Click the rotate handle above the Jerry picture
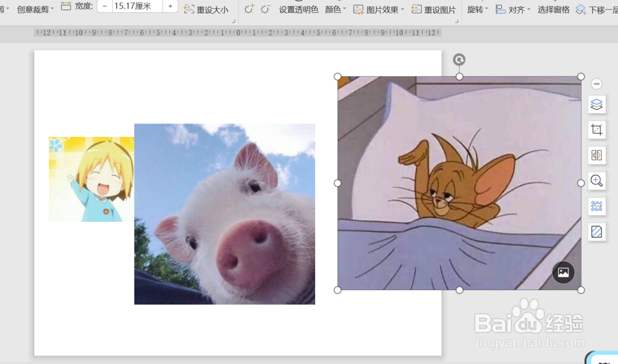618x364 pixels. coord(459,59)
